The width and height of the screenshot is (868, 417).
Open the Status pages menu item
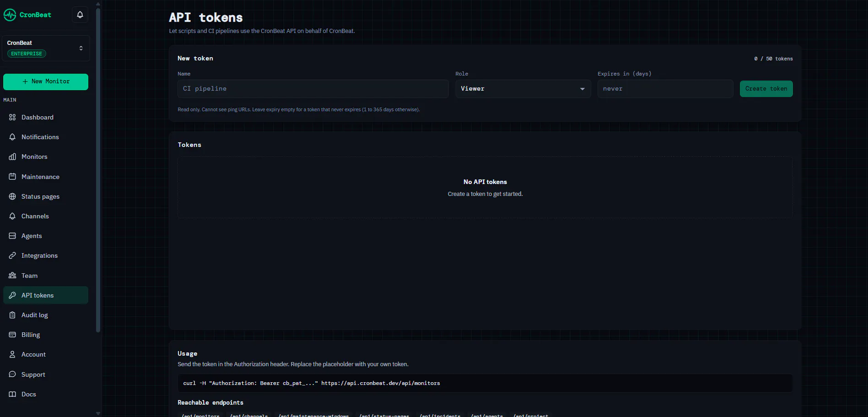click(46, 196)
